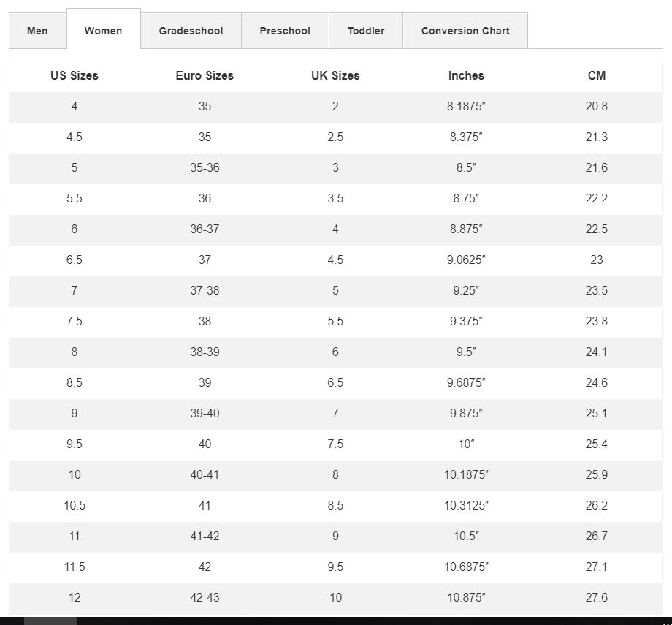This screenshot has width=672, height=625.
Task: Click the Euro size 39-40 cell
Action: coord(205,414)
